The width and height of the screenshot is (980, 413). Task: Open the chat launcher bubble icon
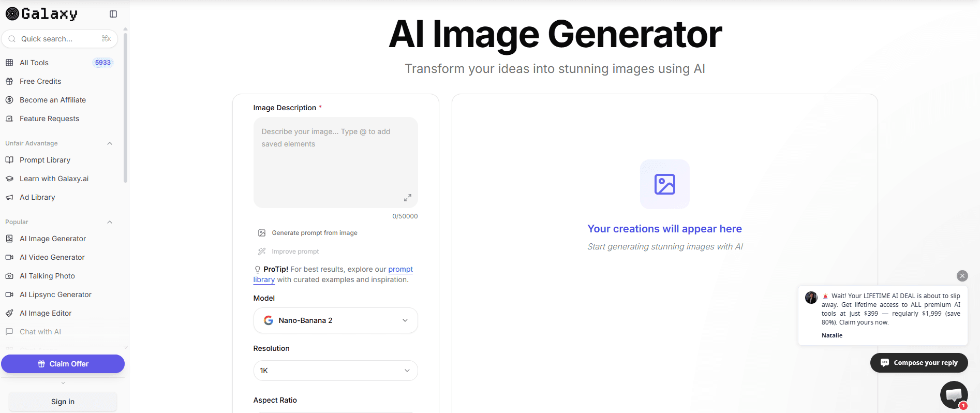pos(954,395)
